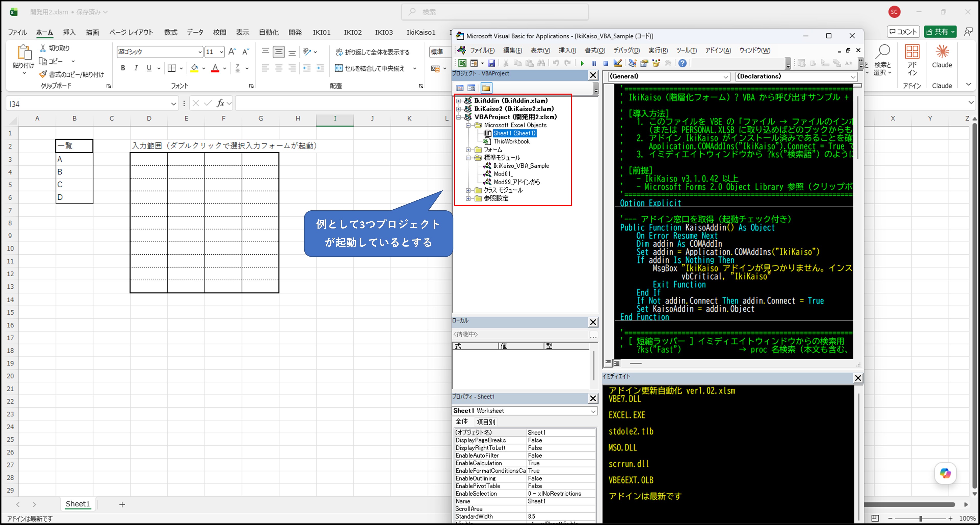Align text left in Excel ribbon
980x525 pixels.
coord(266,68)
